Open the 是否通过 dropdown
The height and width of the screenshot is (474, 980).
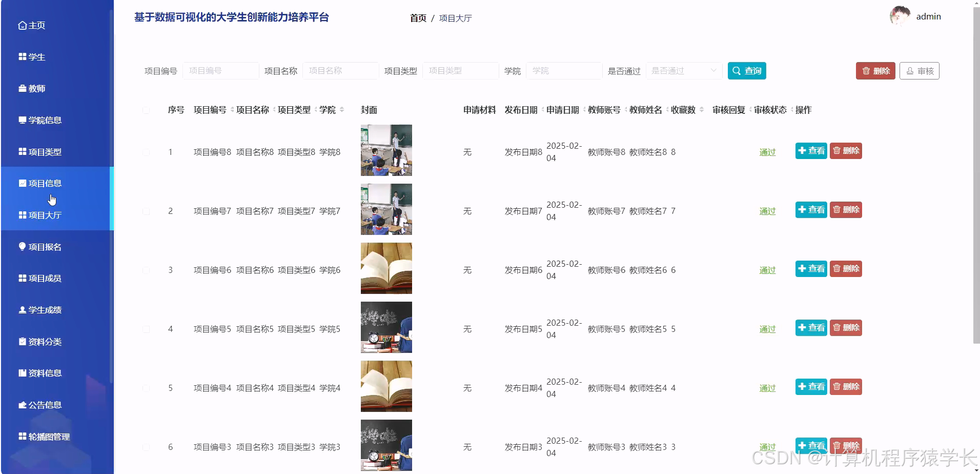(x=684, y=71)
